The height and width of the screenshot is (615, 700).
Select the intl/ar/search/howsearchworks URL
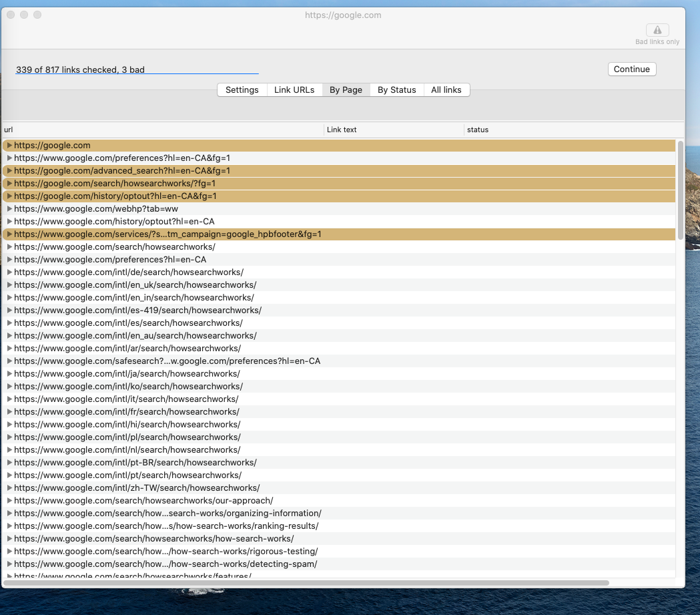127,349
